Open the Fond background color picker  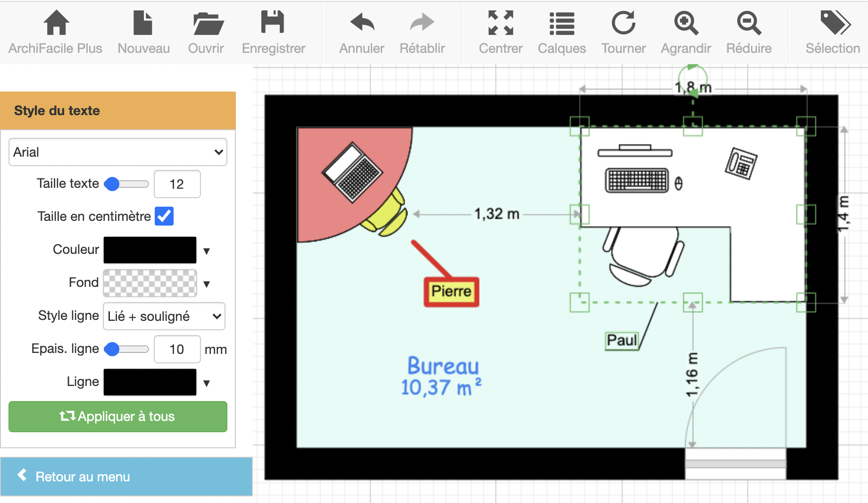150,283
